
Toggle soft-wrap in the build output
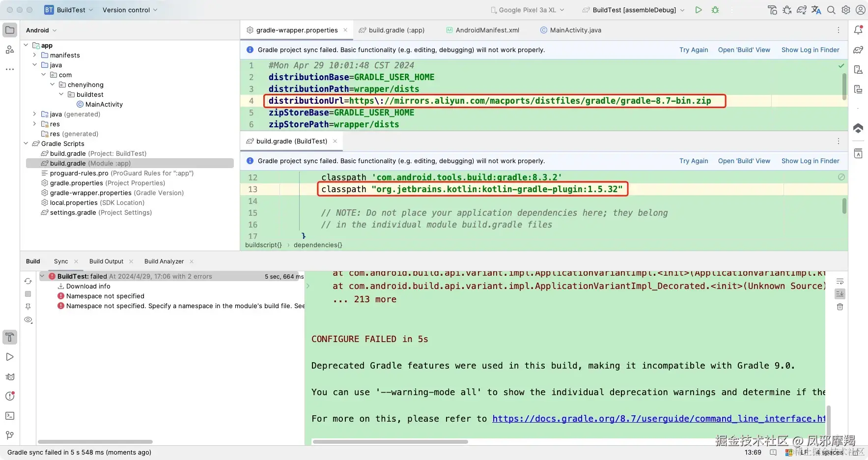[x=840, y=281]
